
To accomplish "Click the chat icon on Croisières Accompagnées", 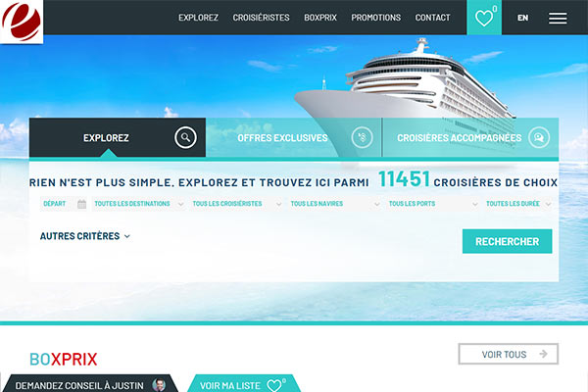I will point(539,137).
